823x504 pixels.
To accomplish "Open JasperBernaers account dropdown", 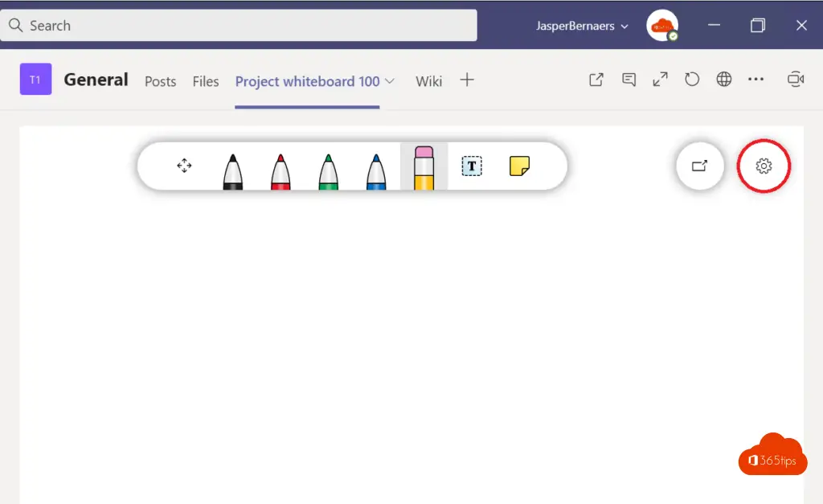I will [x=582, y=26].
